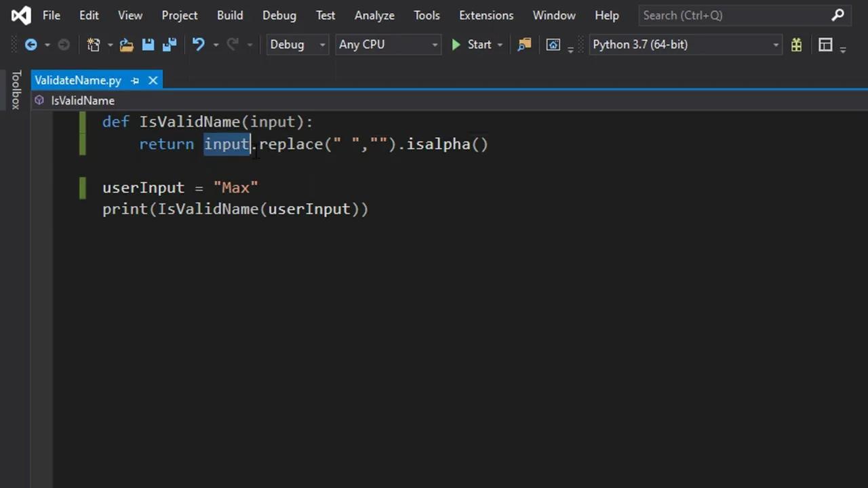Save the file with the floppy disk icon
The width and height of the screenshot is (868, 488).
(148, 45)
